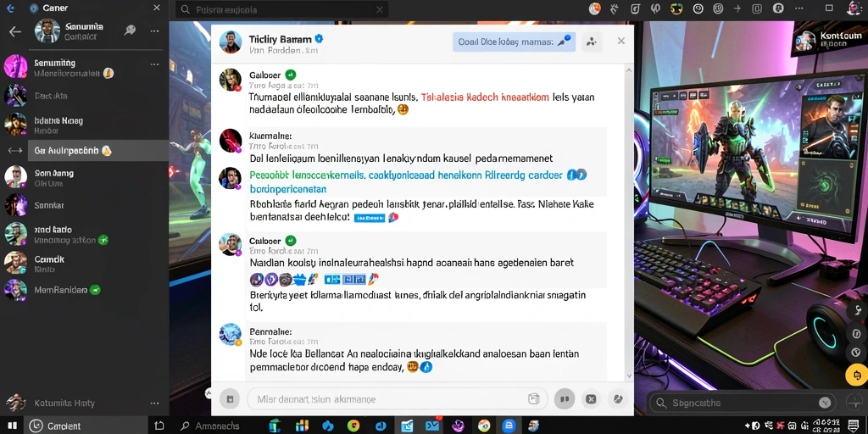Image resolution: width=868 pixels, height=434 pixels.
Task: Open the three-dot menu on Senumitng row
Action: (154, 64)
